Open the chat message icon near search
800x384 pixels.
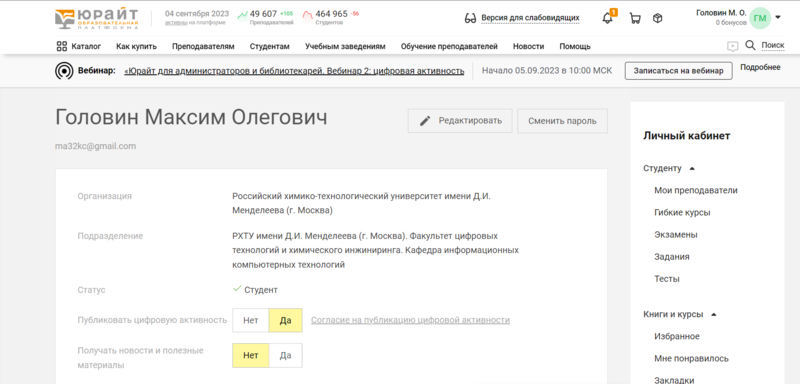[733, 46]
